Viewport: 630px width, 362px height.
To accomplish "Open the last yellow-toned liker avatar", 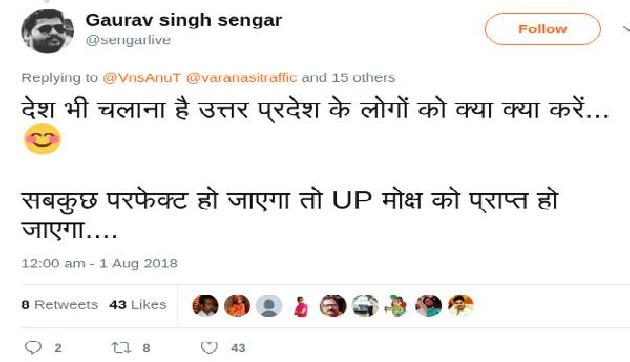I will point(461,305).
